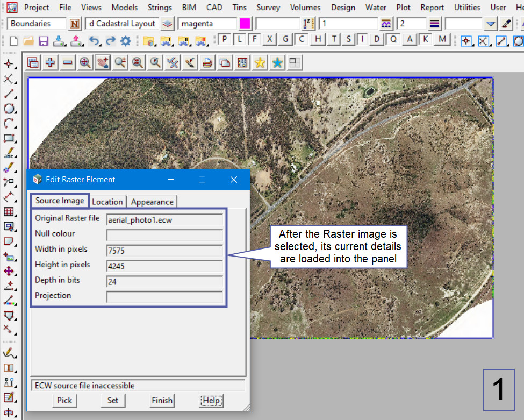Open the project settings gear icon
Screen dimensions: 524x420
[126, 41]
